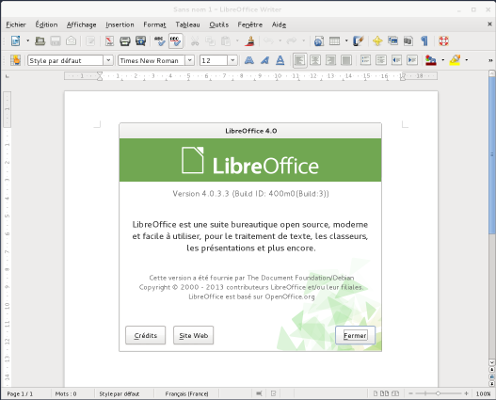Image resolution: width=496 pixels, height=400 pixels.
Task: Toggle bold formatting
Action: (249, 60)
